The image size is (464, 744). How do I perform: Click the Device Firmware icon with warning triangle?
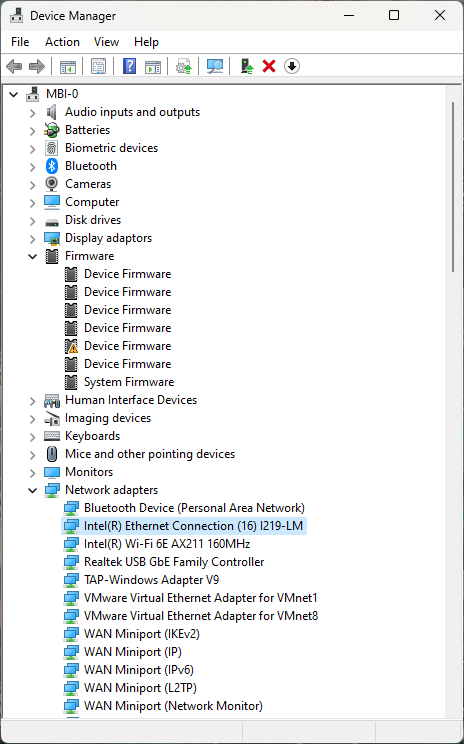click(x=71, y=346)
